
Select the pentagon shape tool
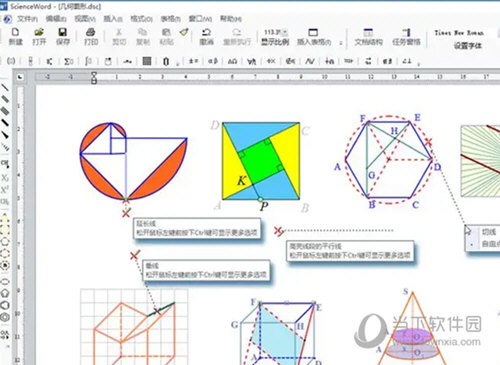[x=5, y=293]
